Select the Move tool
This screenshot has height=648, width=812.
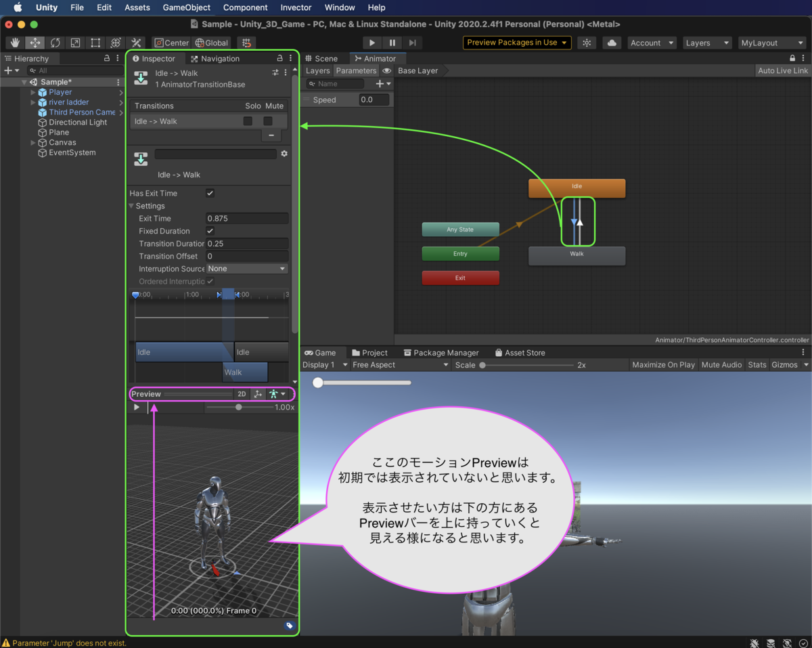(x=35, y=43)
